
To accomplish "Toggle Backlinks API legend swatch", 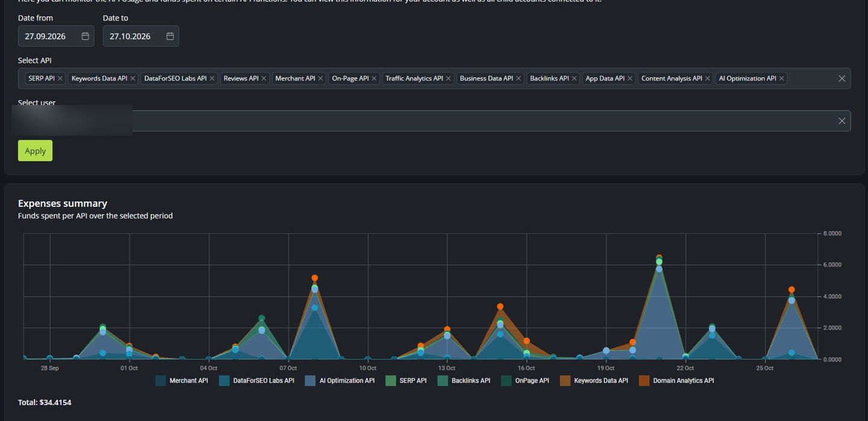I will pos(442,381).
